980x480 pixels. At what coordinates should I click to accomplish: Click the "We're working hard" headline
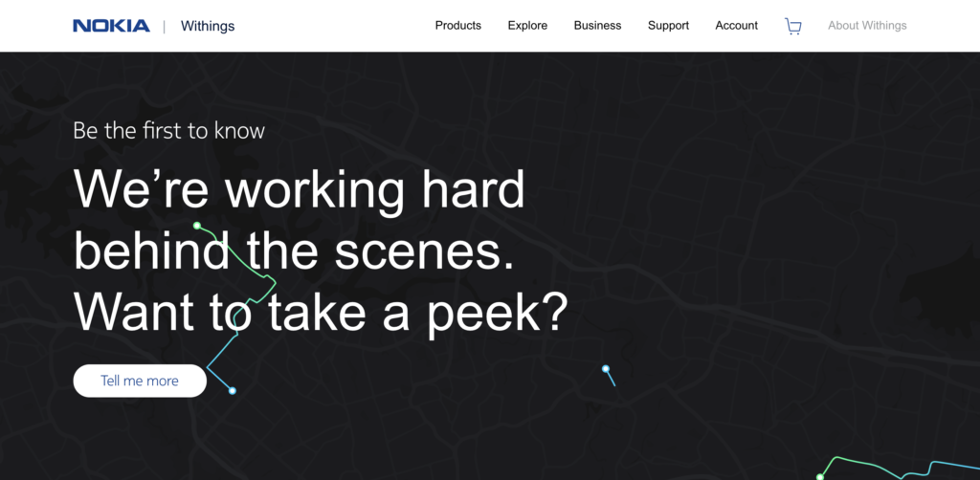[299, 188]
